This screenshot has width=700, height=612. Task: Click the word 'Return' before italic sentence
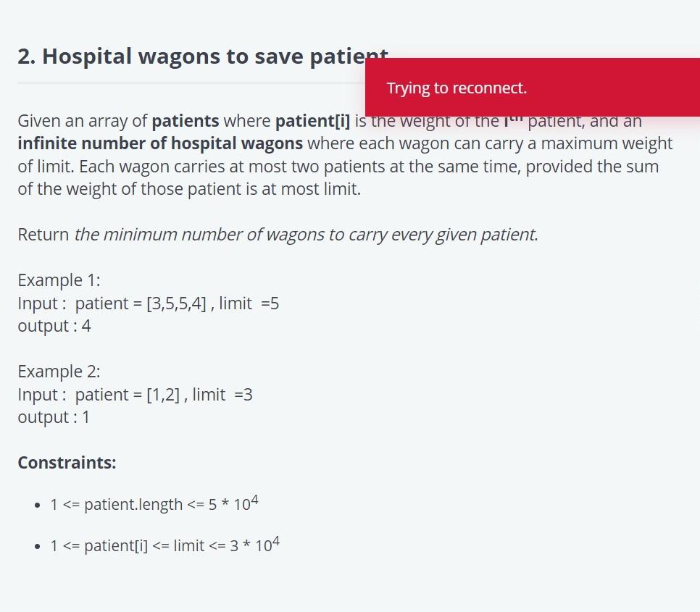(x=43, y=235)
